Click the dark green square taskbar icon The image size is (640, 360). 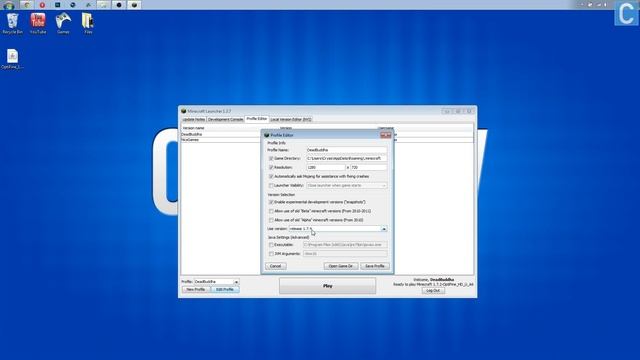58,5
